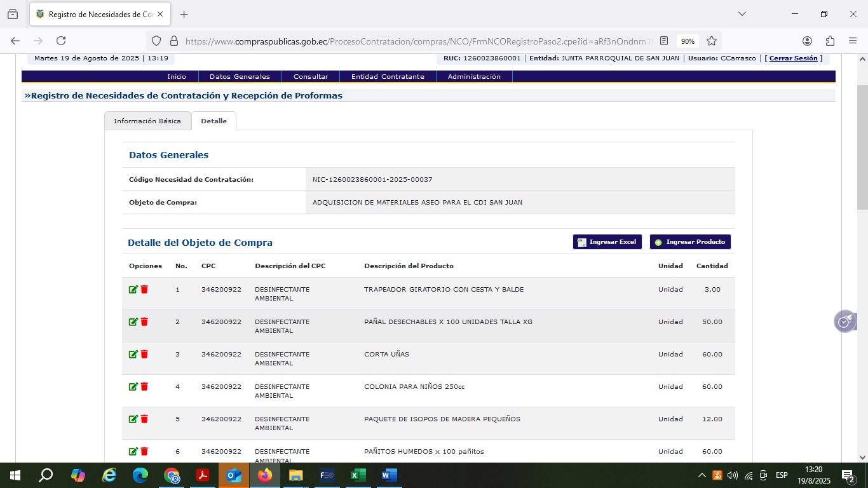This screenshot has width=868, height=488.
Task: Edit the CORTA UÑAS row
Action: pyautogui.click(x=133, y=355)
